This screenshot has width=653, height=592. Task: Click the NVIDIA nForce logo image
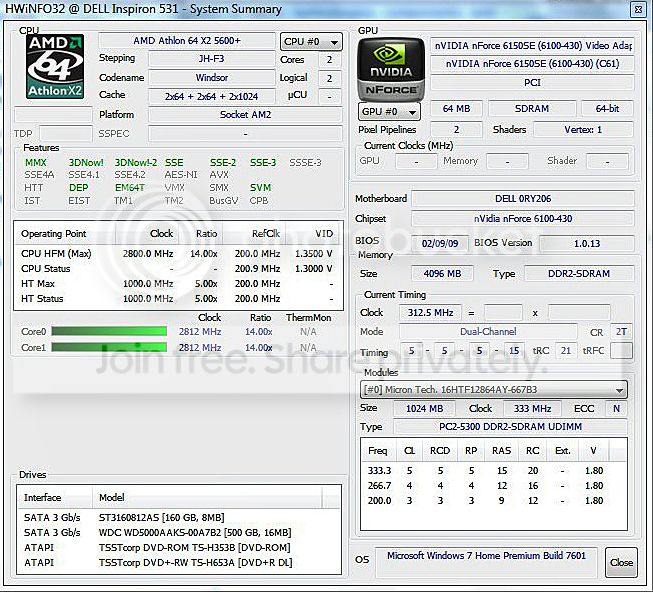click(x=391, y=69)
